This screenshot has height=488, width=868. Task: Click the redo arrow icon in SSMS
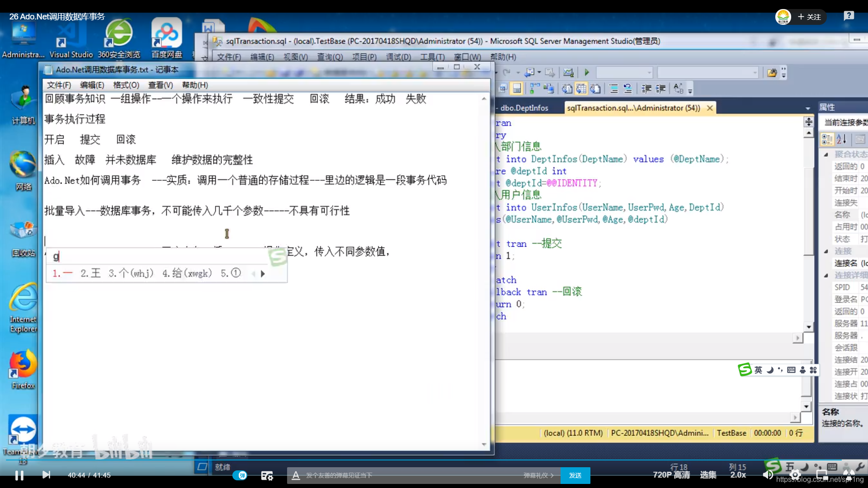506,72
